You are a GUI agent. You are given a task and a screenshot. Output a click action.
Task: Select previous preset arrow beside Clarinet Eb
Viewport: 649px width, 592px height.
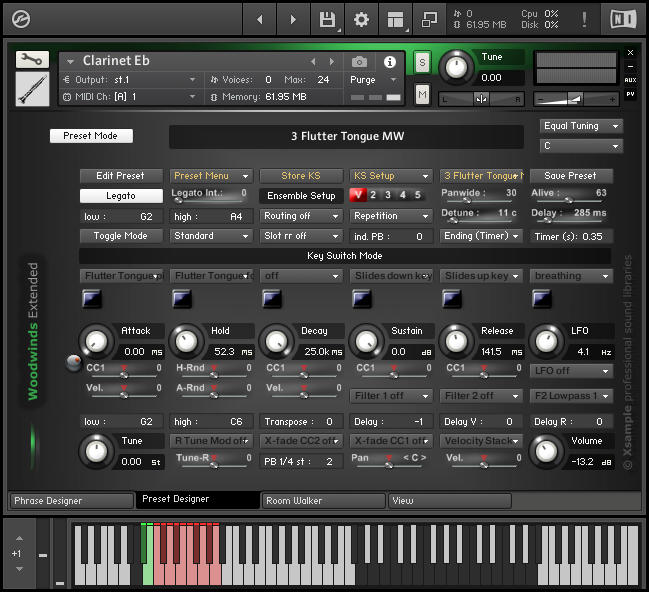point(313,62)
